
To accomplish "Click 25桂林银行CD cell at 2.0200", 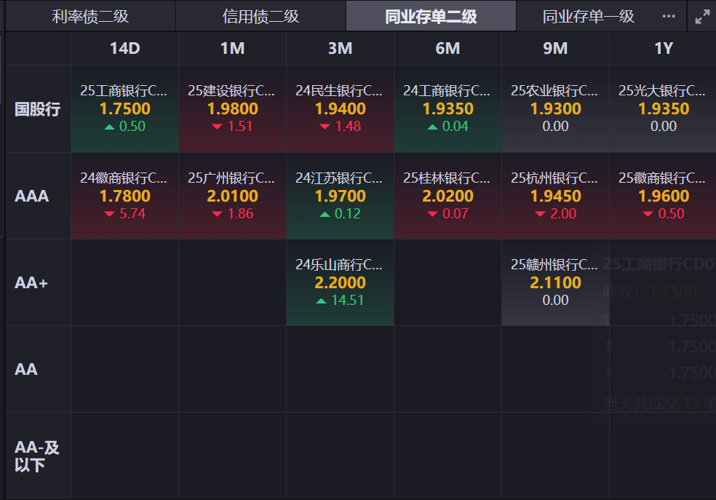I will (447, 196).
